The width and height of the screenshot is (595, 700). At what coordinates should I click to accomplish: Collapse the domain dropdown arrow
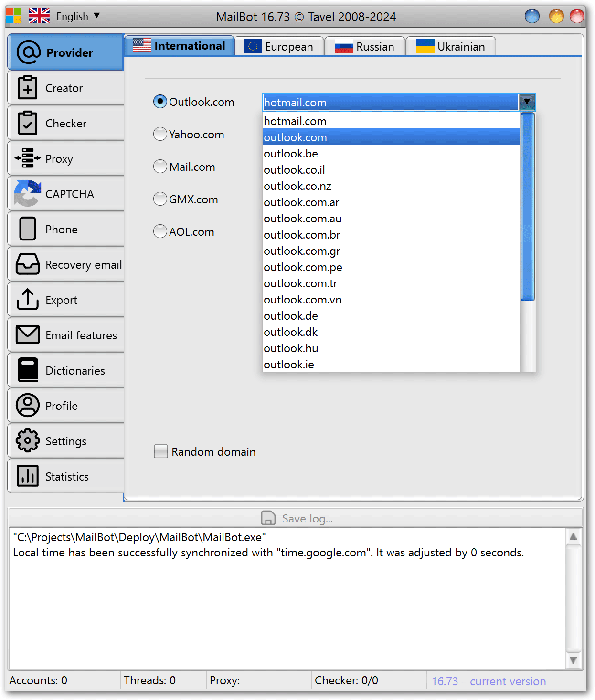pos(527,102)
